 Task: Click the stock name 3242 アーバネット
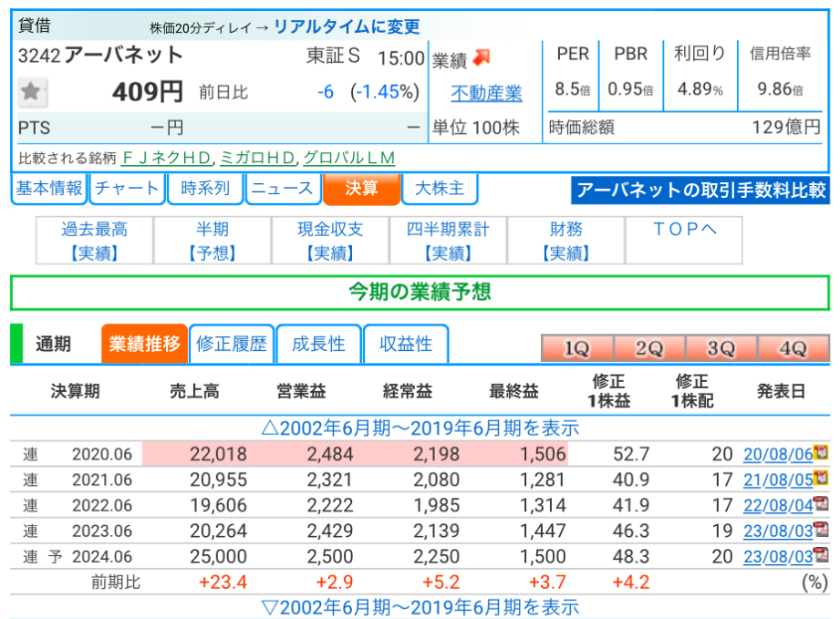[100, 55]
